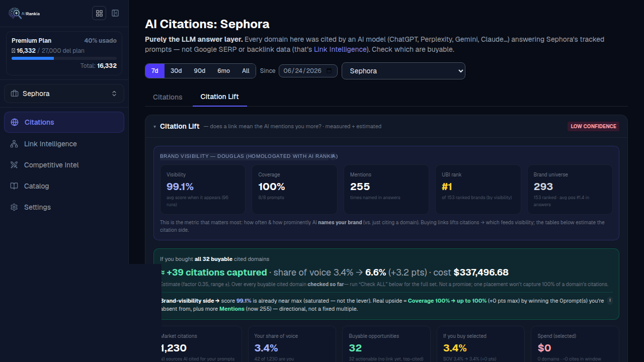Open the Sephora workspace switcher in sidebar
Viewport: 644px width, 362px height.
(64, 94)
